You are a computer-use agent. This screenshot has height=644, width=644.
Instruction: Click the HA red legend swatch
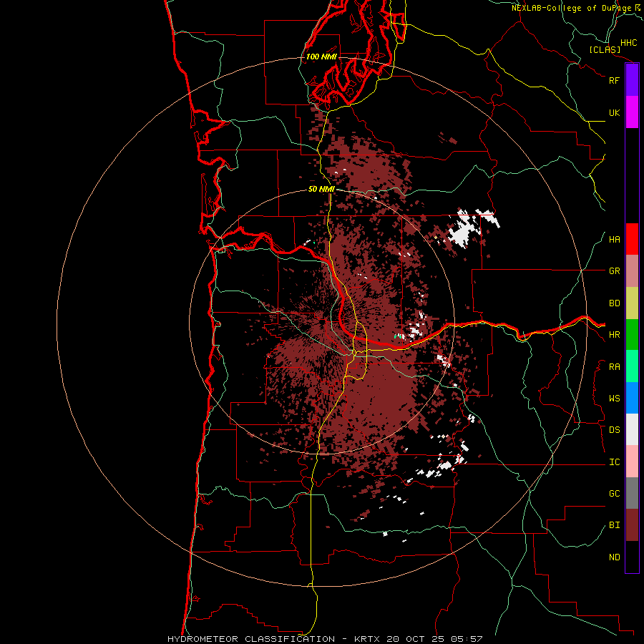click(x=632, y=239)
